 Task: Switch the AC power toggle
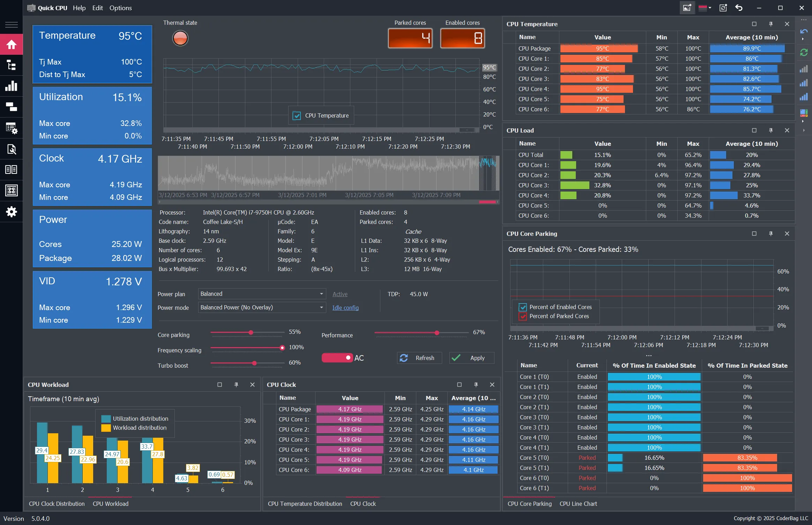tap(337, 358)
